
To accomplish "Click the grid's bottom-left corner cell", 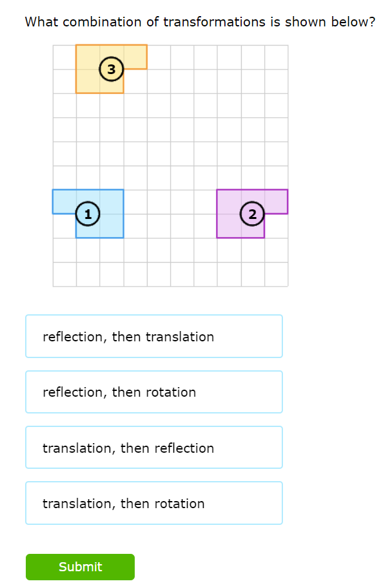I will point(64,274).
